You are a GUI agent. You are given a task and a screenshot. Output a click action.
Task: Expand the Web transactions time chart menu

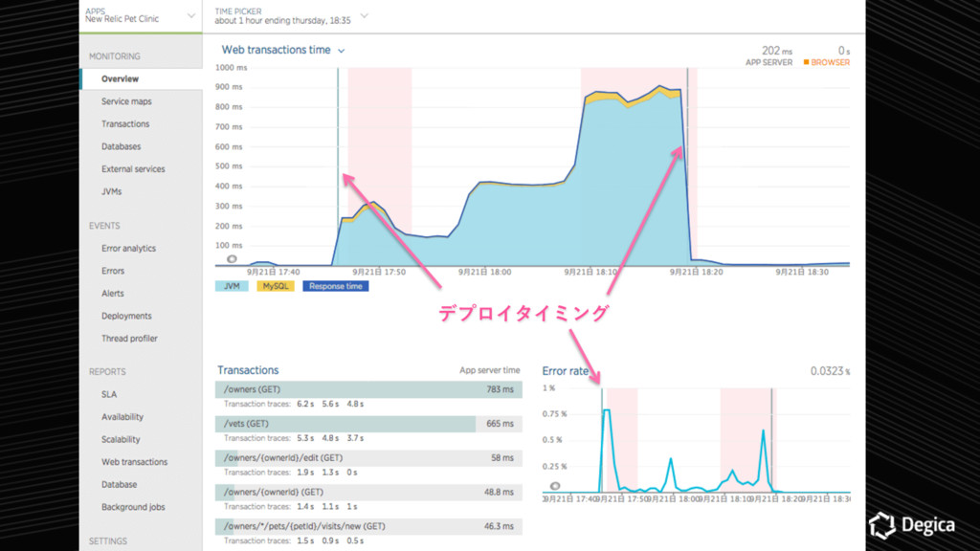[x=342, y=51]
